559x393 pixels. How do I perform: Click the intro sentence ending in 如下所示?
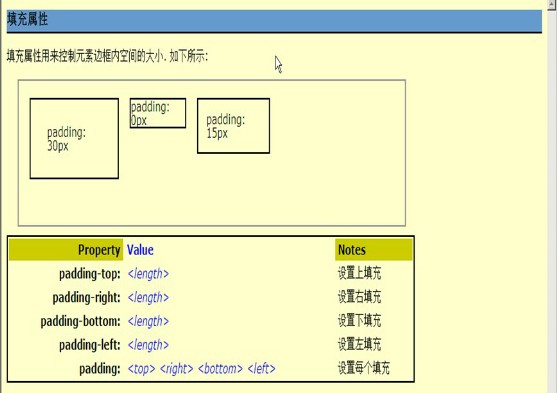coord(107,56)
